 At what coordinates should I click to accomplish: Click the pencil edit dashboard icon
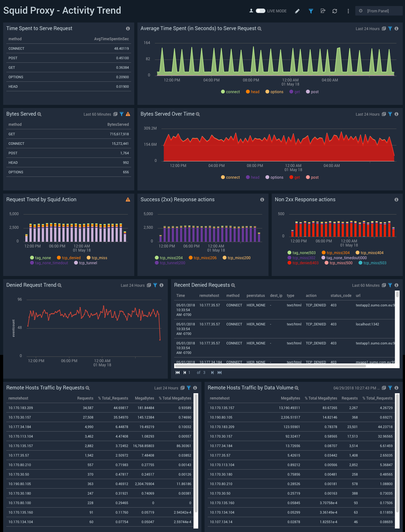click(x=297, y=11)
